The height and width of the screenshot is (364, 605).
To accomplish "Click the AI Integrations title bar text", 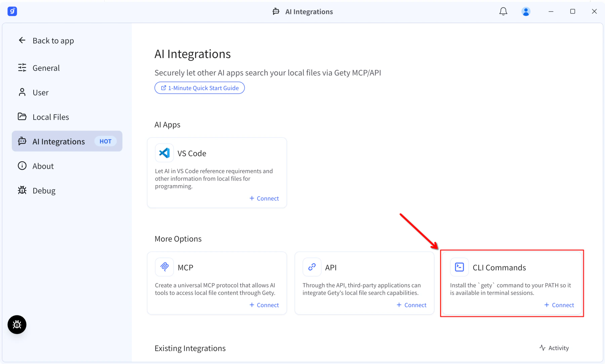I will pos(309,12).
